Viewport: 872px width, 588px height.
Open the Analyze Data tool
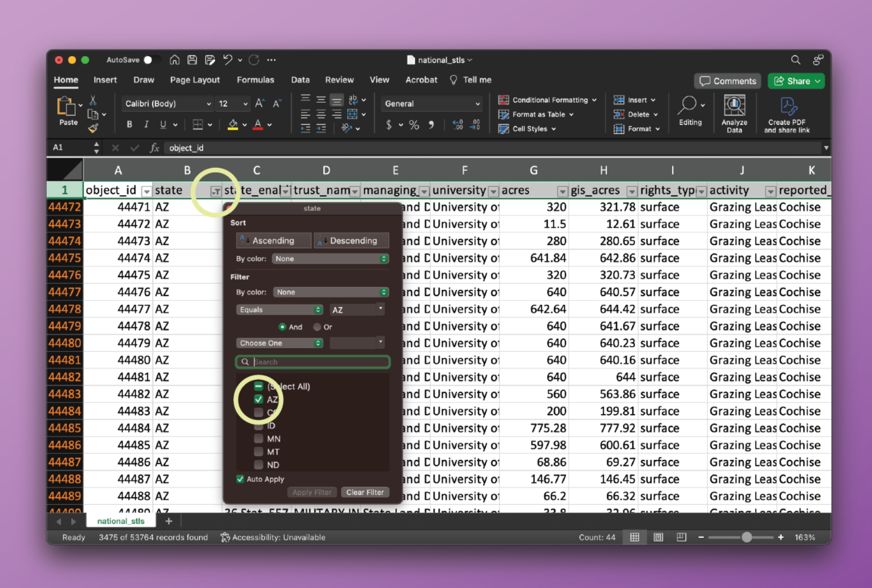pyautogui.click(x=734, y=113)
